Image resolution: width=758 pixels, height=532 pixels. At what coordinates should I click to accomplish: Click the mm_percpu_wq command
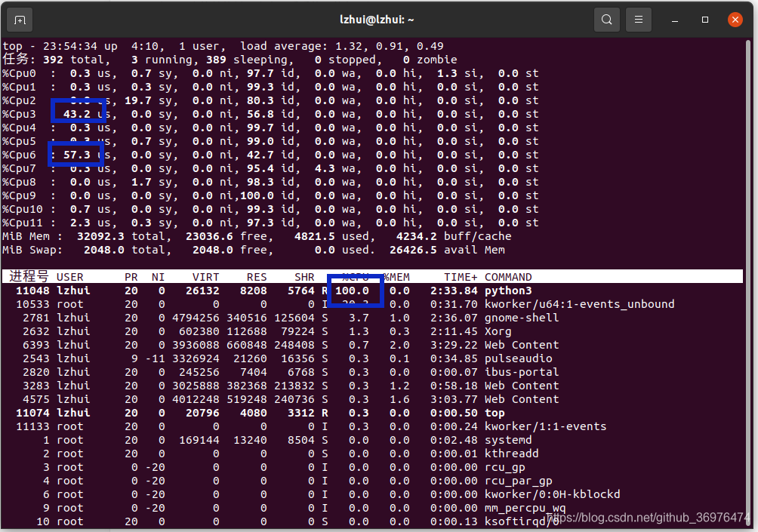525,508
